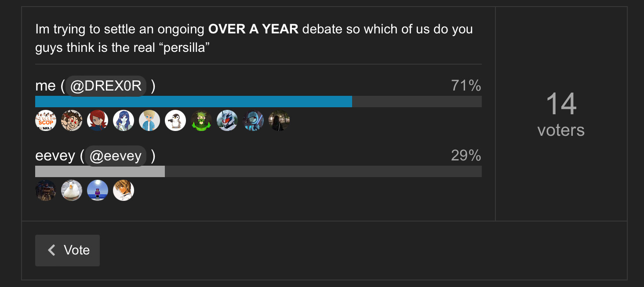Select the green gas mask avatar

(x=201, y=120)
